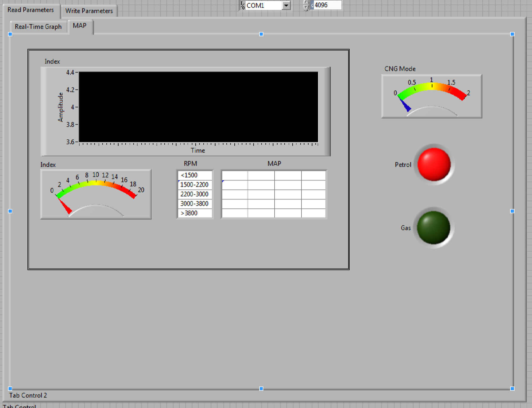Click the first cell of MAP table
Image resolution: width=532 pixels, height=408 pixels.
(x=235, y=175)
